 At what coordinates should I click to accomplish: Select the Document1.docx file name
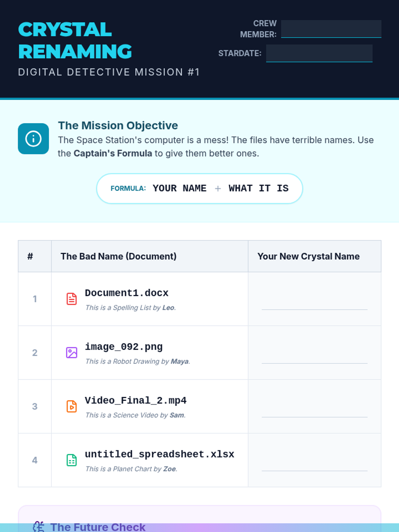point(126,293)
